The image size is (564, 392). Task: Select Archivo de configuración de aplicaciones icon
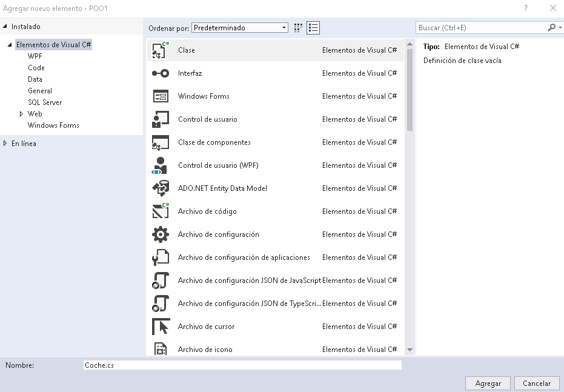click(161, 257)
